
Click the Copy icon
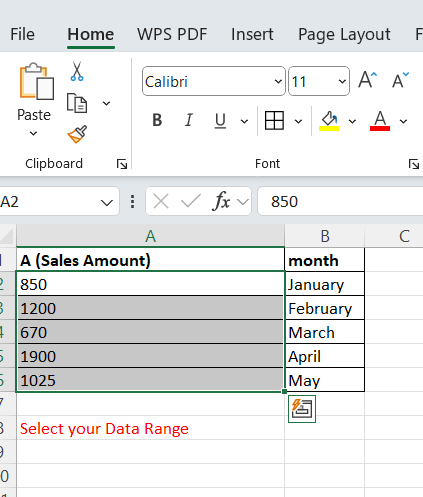77,103
